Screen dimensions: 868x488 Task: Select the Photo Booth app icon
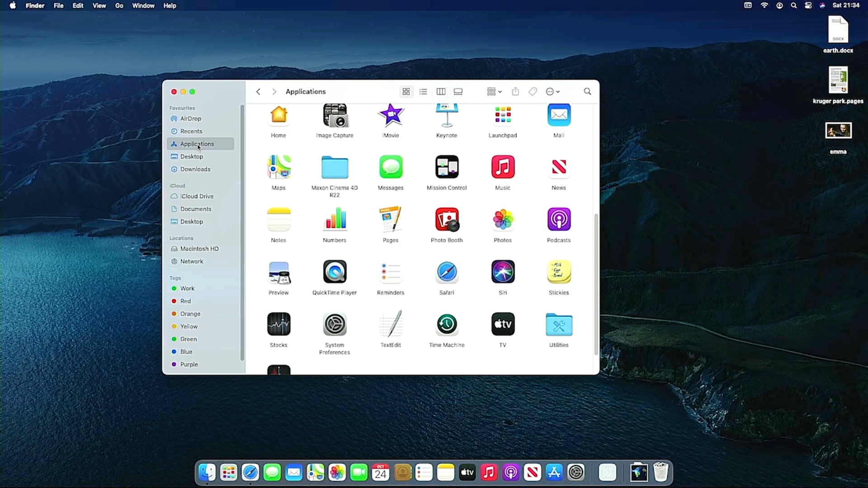(447, 220)
